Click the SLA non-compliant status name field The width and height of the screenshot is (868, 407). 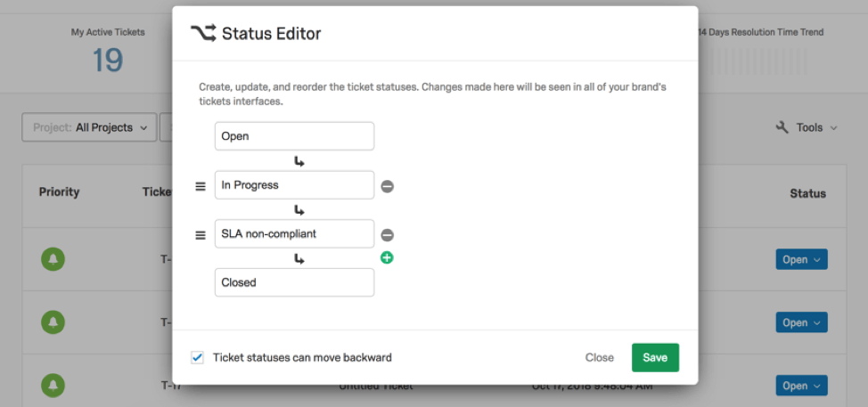(294, 234)
